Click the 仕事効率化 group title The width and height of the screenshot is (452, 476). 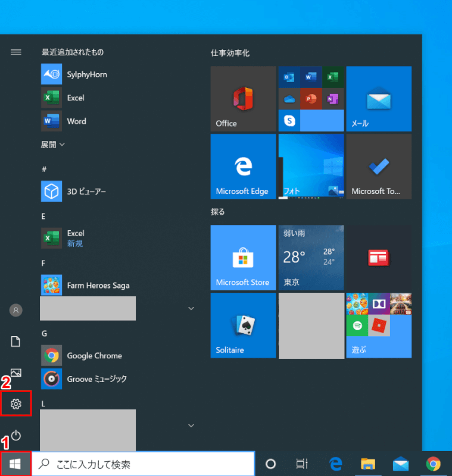point(230,53)
